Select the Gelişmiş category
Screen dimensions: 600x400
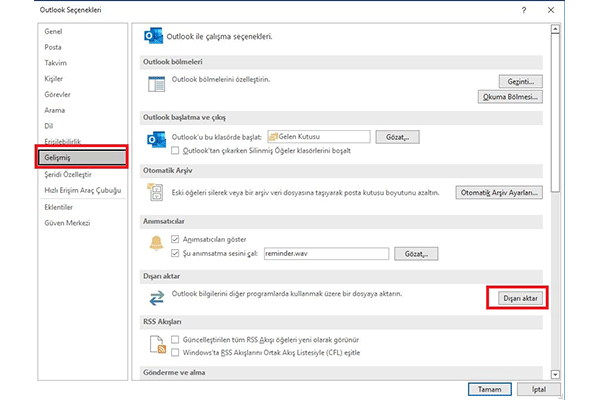[x=82, y=157]
